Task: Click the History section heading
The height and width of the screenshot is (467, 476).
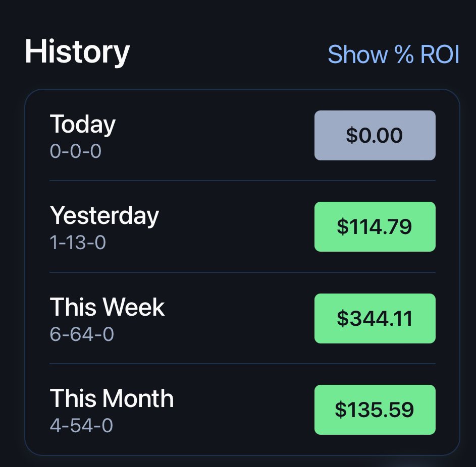Action: pyautogui.click(x=77, y=51)
